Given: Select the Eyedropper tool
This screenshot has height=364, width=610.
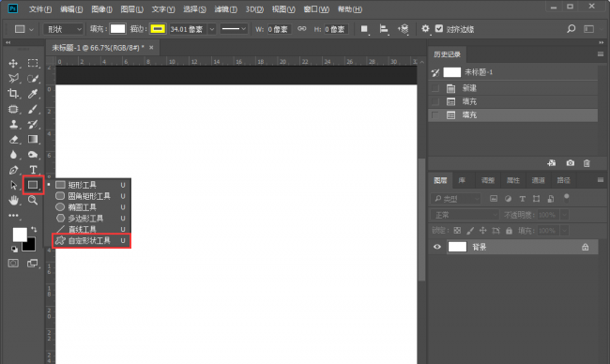Looking at the screenshot, I should (x=33, y=94).
